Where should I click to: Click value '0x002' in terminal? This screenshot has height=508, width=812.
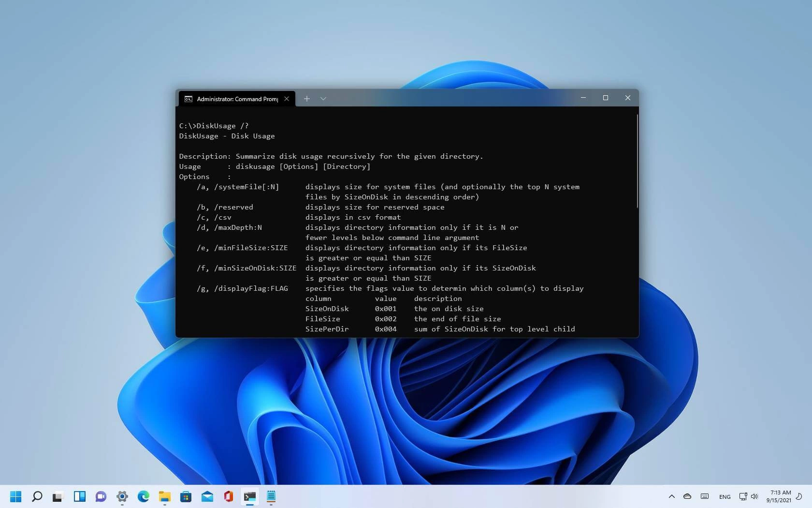click(386, 319)
